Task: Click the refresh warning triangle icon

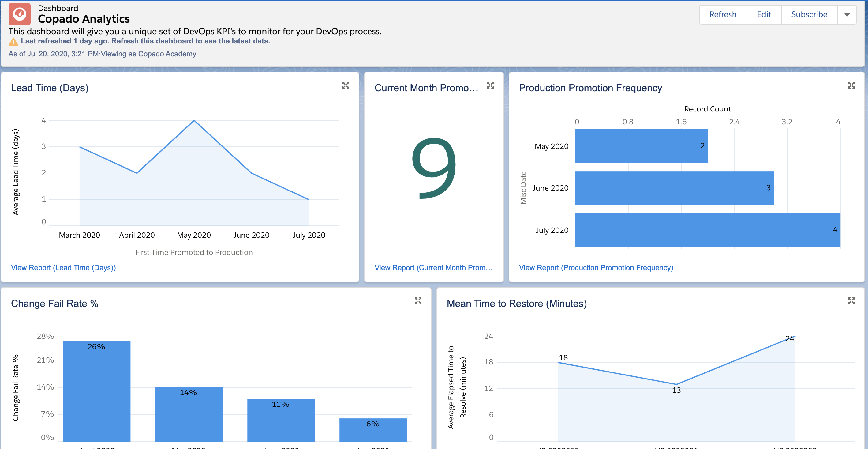Action: click(13, 42)
